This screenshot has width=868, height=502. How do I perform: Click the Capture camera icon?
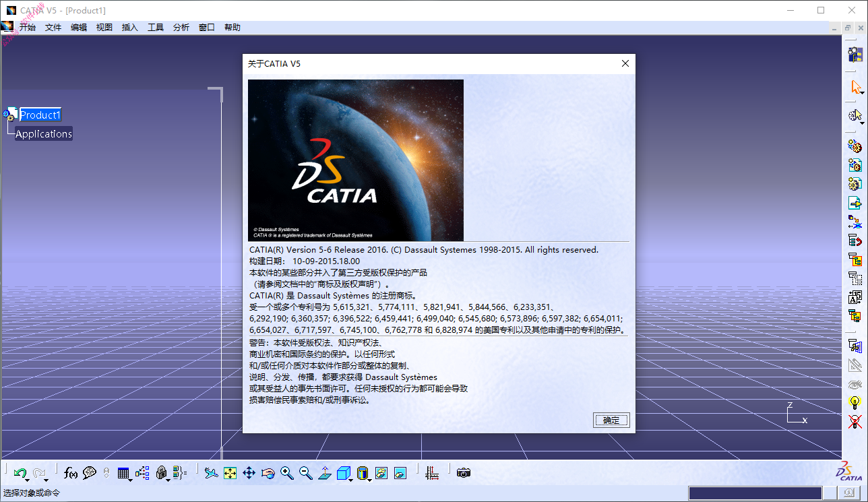(464, 473)
